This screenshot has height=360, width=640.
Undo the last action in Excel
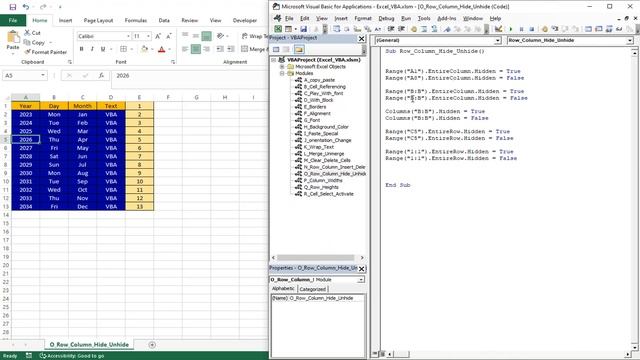(x=26, y=7)
